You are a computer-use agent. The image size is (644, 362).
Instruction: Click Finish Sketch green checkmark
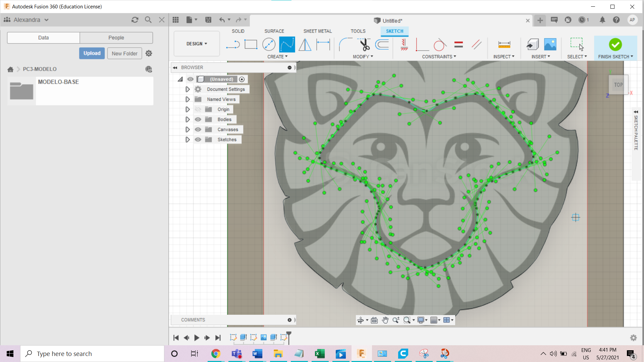(615, 45)
